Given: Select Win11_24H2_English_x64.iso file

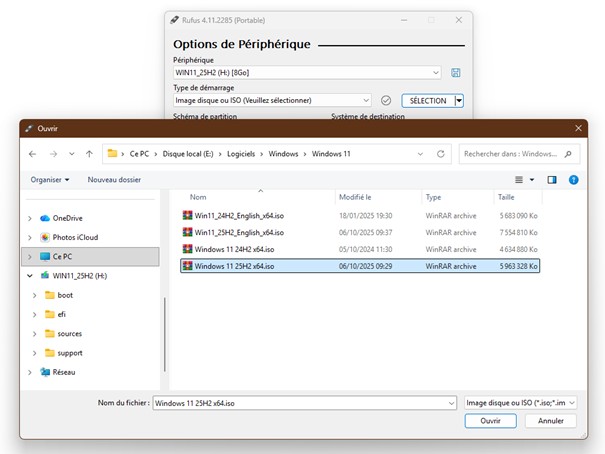Looking at the screenshot, I should tap(360, 216).
